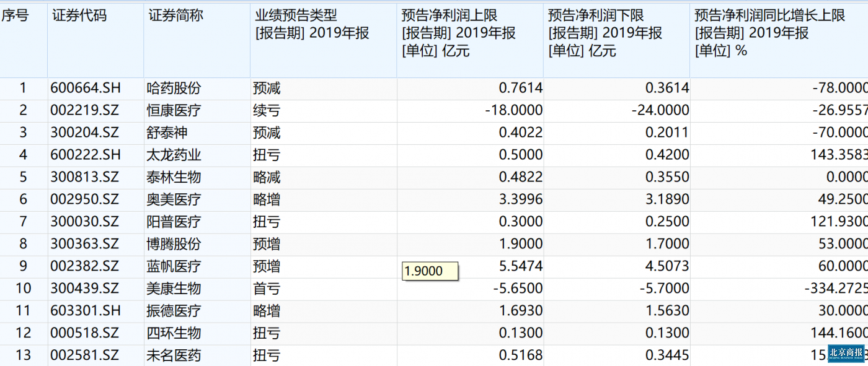
Task: Click the name 美康生物
Action: point(174,289)
